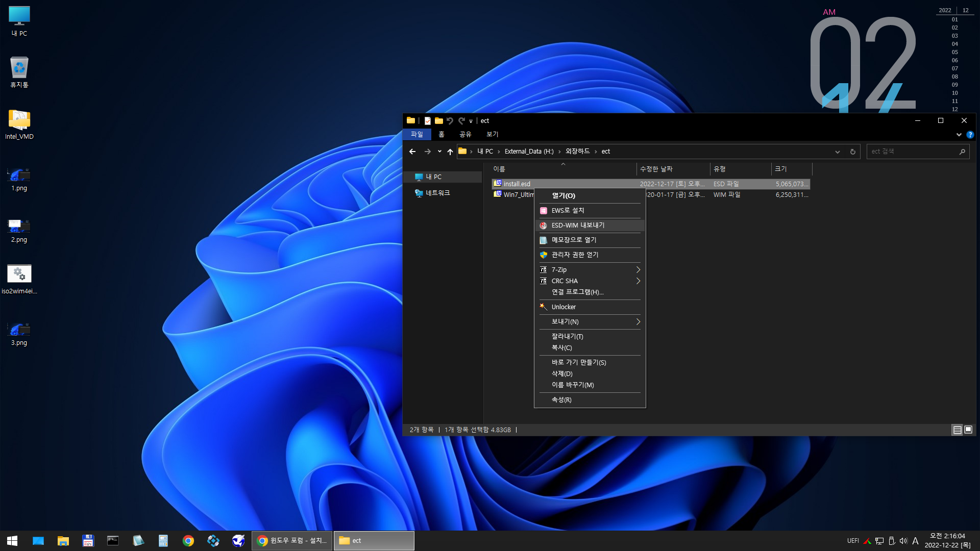Click the Explorer forward arrow
The width and height of the screenshot is (980, 551).
[428, 152]
